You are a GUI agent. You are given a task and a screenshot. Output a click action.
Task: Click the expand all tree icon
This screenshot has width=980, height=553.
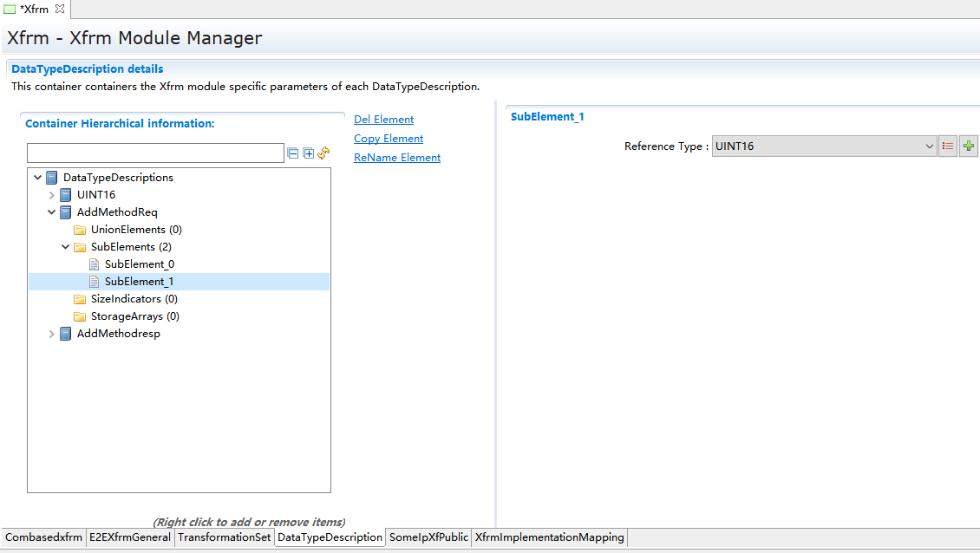[308, 153]
